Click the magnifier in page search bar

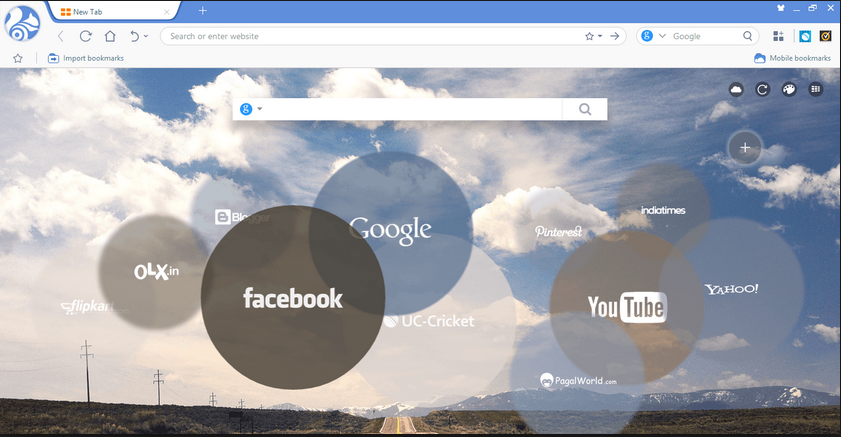(585, 109)
